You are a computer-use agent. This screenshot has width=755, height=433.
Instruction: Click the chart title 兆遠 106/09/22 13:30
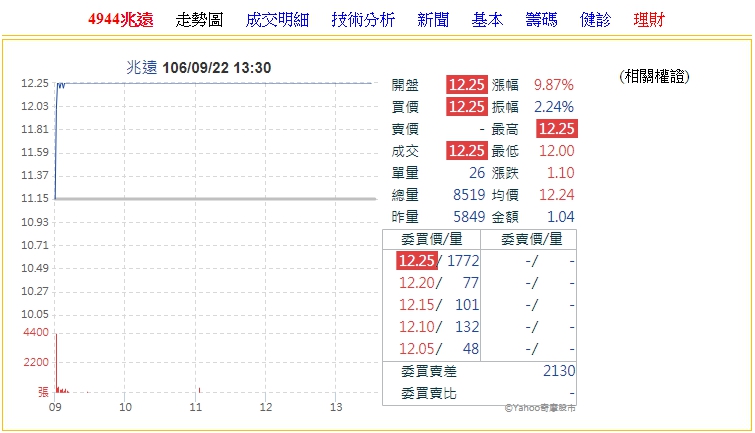[x=199, y=67]
